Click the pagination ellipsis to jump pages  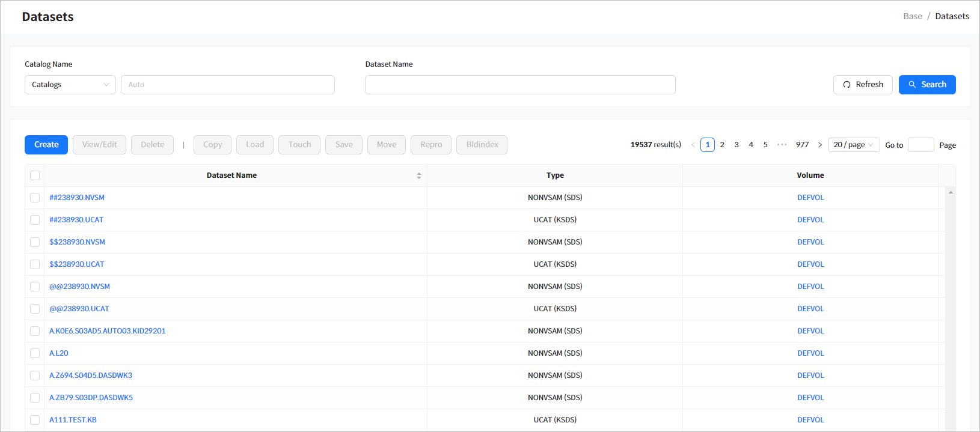[782, 145]
